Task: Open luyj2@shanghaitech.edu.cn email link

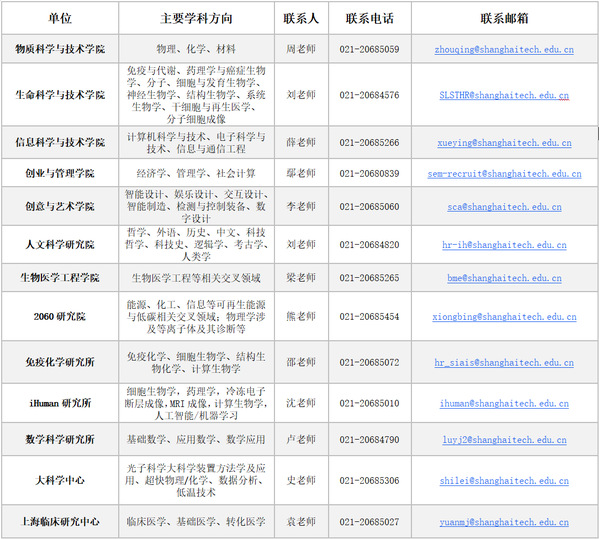Action: pyautogui.click(x=504, y=440)
